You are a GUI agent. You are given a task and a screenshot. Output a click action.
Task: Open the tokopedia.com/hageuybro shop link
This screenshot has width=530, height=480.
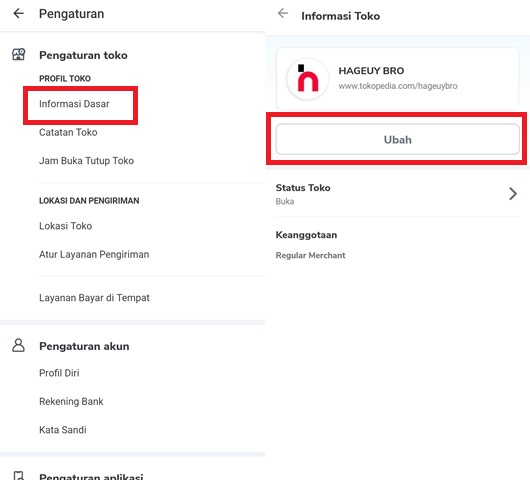(x=398, y=86)
